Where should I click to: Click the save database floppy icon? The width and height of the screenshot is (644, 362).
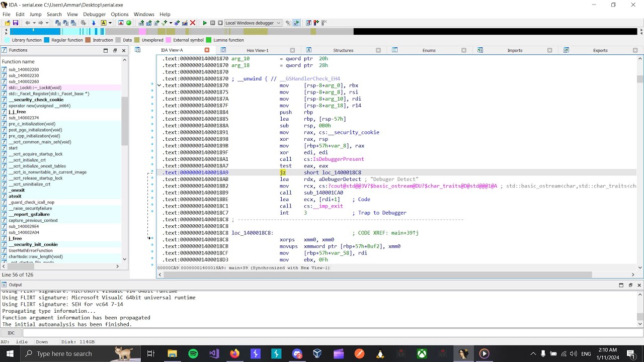point(16,23)
